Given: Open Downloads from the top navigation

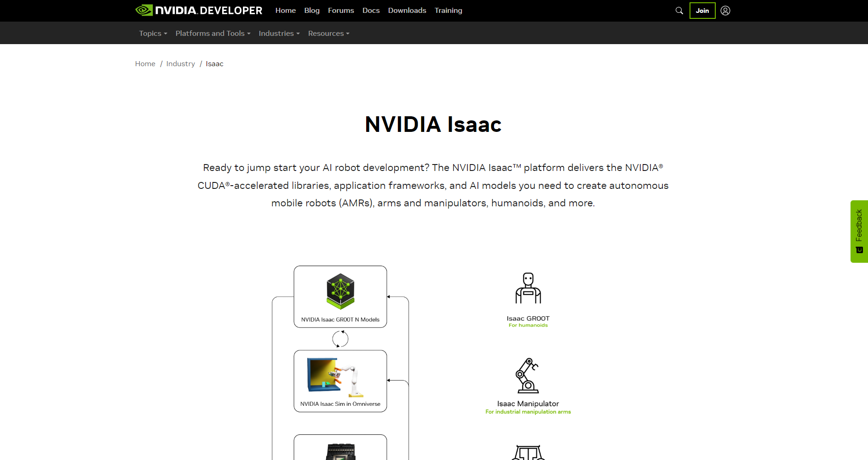Looking at the screenshot, I should [x=407, y=11].
